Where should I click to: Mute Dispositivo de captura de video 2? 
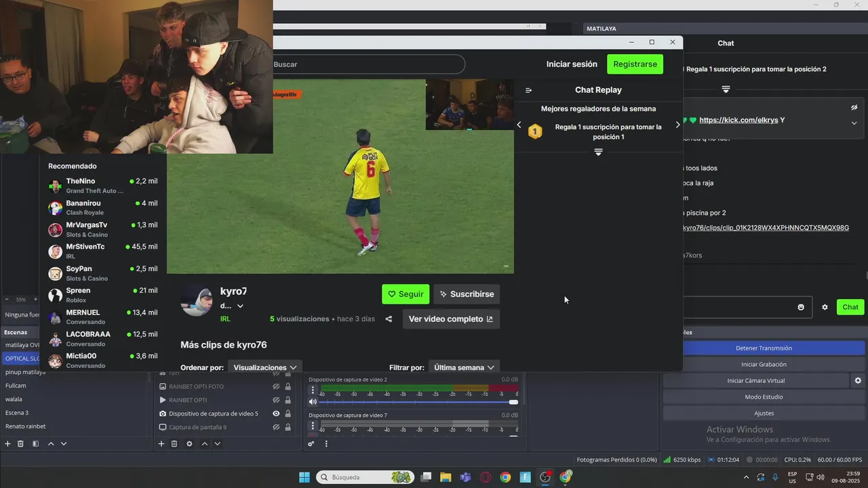click(313, 402)
